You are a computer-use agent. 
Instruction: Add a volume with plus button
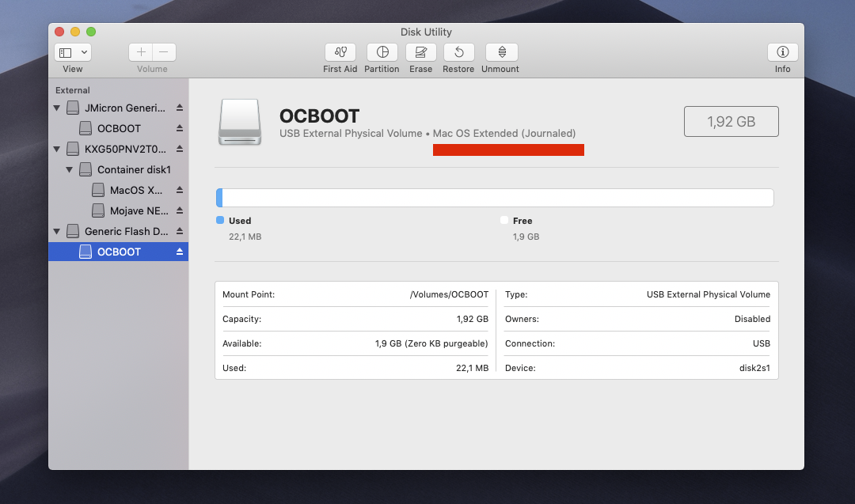click(x=141, y=52)
